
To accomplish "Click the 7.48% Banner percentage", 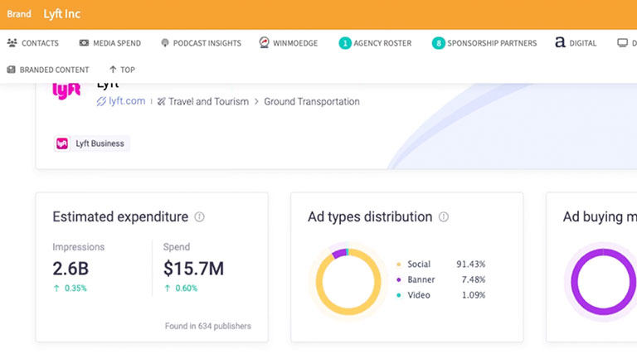I will click(x=474, y=279).
